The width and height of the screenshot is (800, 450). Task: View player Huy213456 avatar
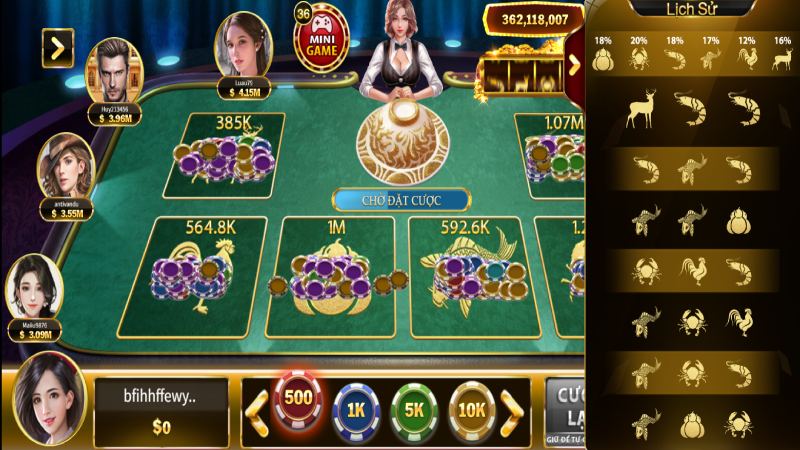point(114,71)
